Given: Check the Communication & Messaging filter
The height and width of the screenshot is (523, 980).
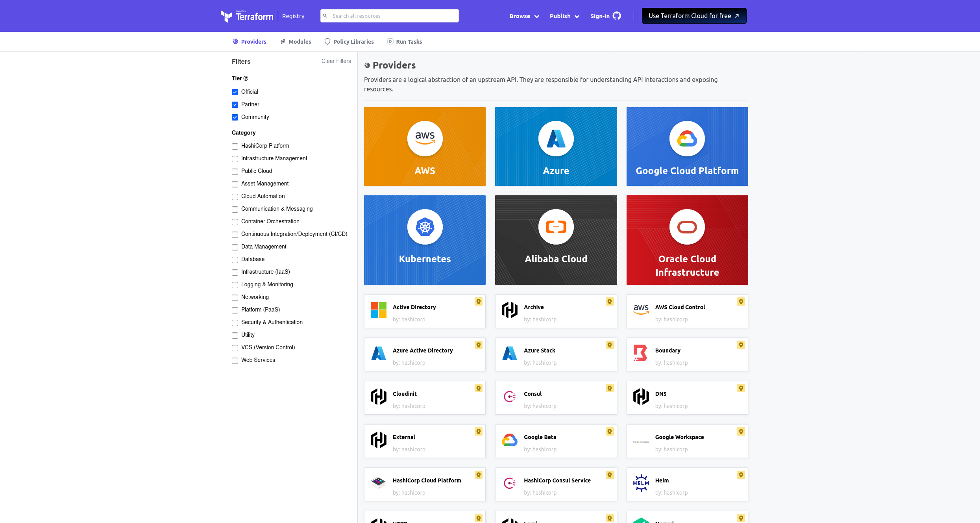Looking at the screenshot, I should [235, 210].
